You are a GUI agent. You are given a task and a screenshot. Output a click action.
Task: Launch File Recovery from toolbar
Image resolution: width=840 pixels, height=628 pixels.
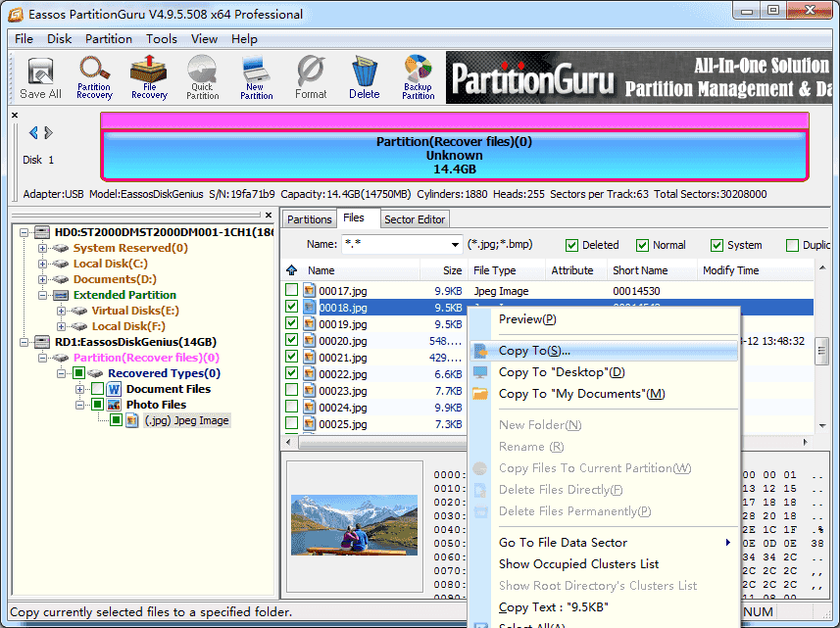click(149, 77)
